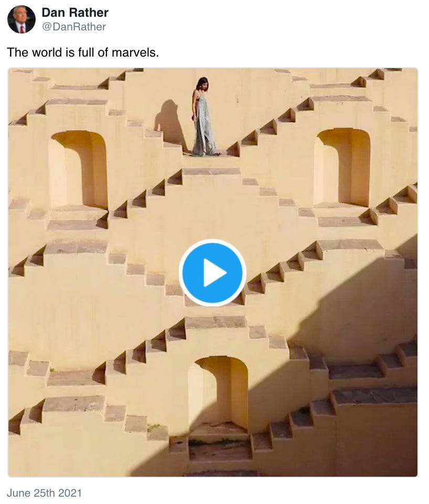Click the bottom-center arched niche in the video

[x=218, y=392]
